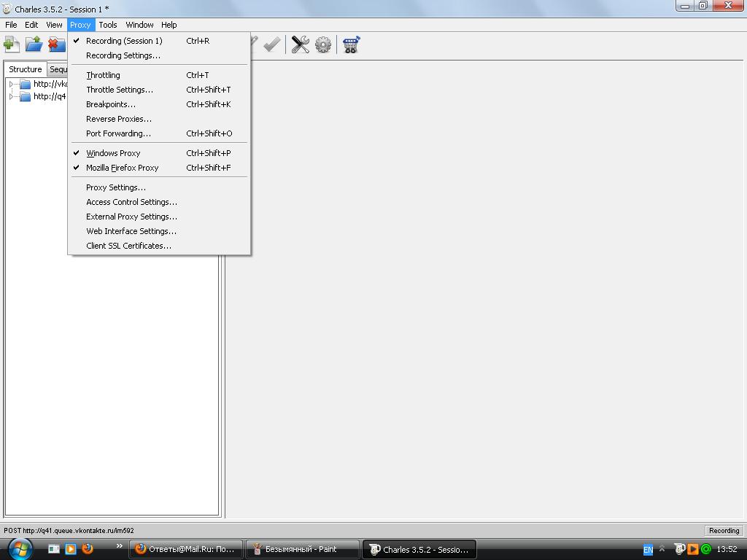Click the show desktop quick launch icon
Screen dimensions: 747x560
pos(54,548)
